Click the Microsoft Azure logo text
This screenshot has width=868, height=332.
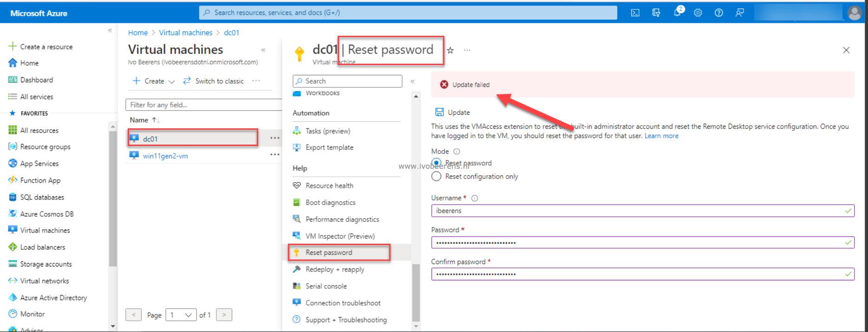pyautogui.click(x=39, y=13)
